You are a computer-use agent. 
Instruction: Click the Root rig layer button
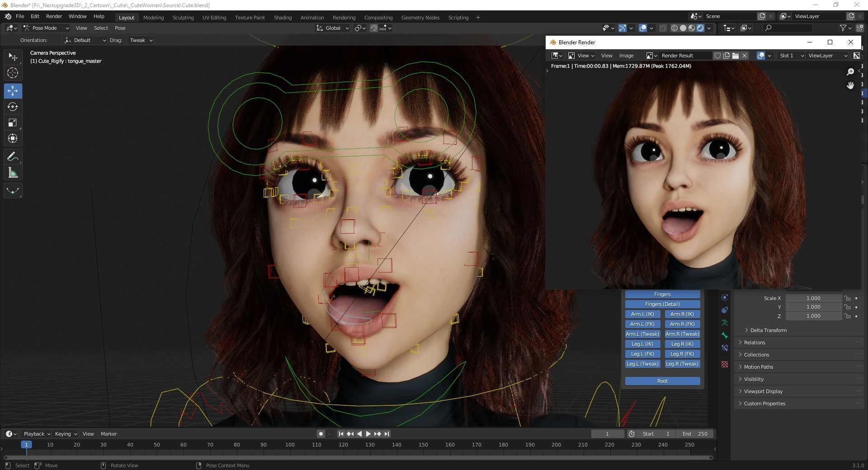click(662, 381)
